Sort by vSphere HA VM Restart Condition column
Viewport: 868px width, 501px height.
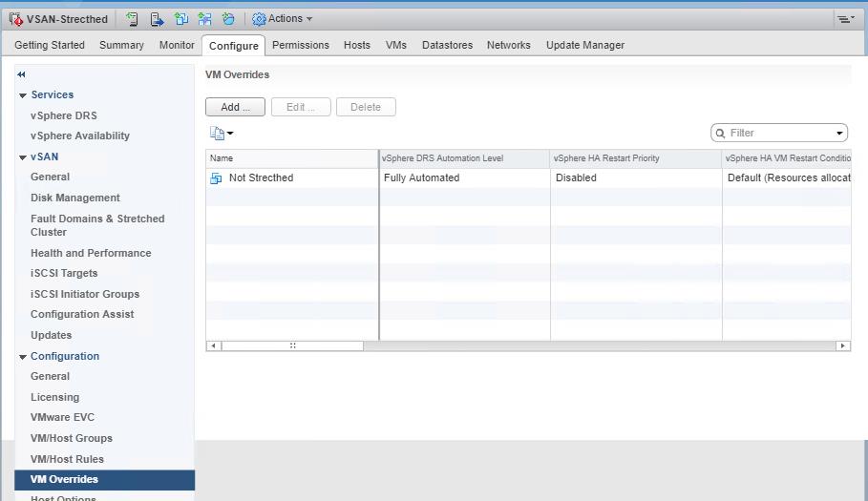[x=787, y=158]
